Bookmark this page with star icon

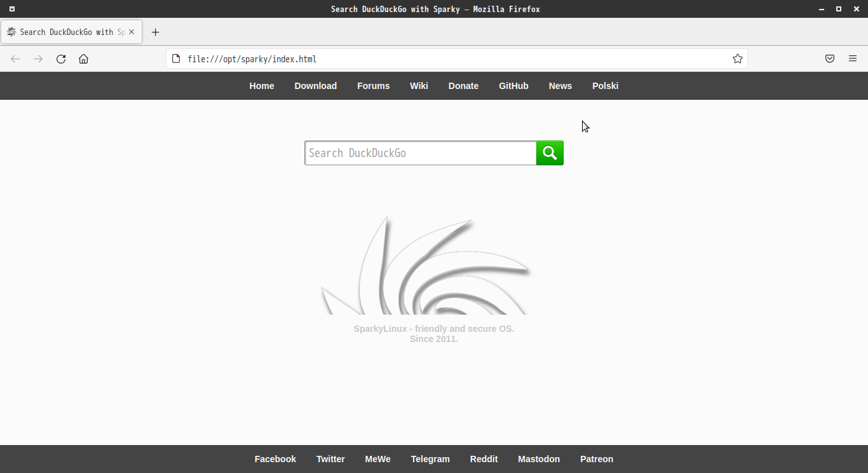click(737, 59)
